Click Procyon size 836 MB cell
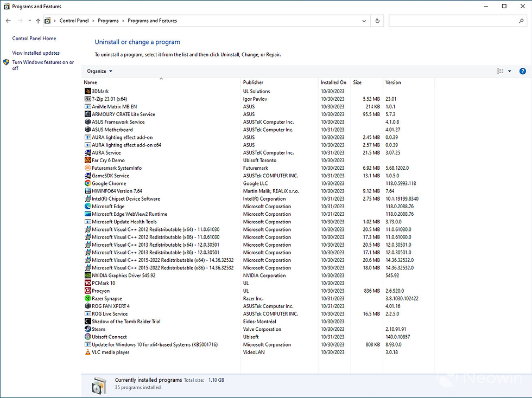The width and height of the screenshot is (532, 398). [372, 291]
